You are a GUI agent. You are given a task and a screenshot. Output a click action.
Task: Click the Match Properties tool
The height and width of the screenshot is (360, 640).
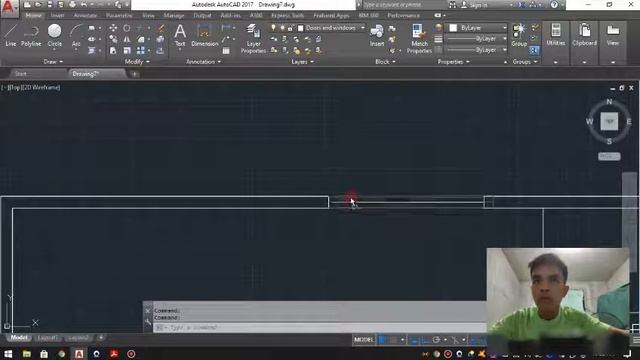(x=419, y=38)
